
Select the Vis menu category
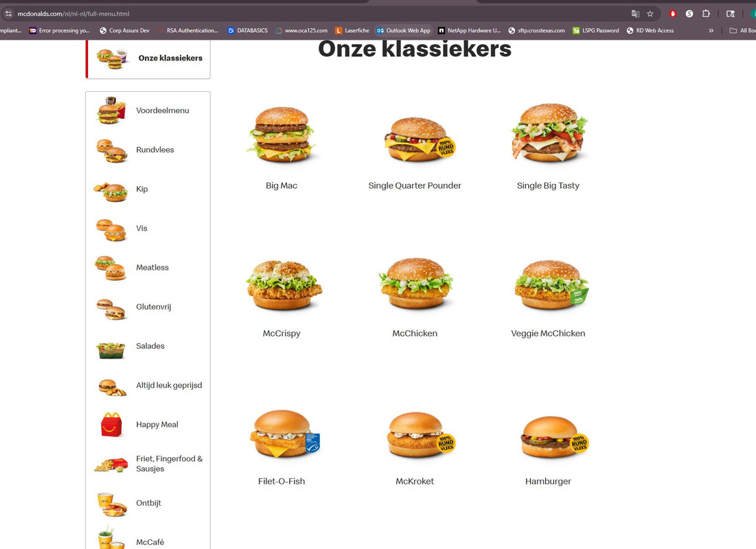[x=148, y=229]
